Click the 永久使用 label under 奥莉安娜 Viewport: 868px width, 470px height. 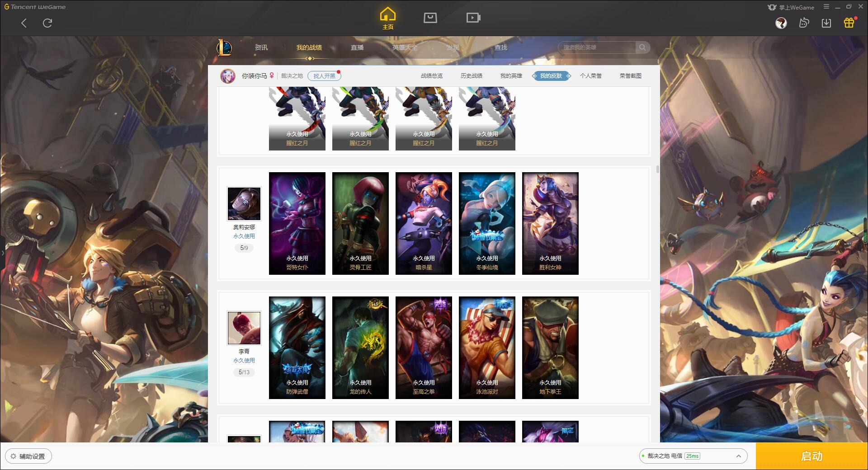tap(244, 236)
